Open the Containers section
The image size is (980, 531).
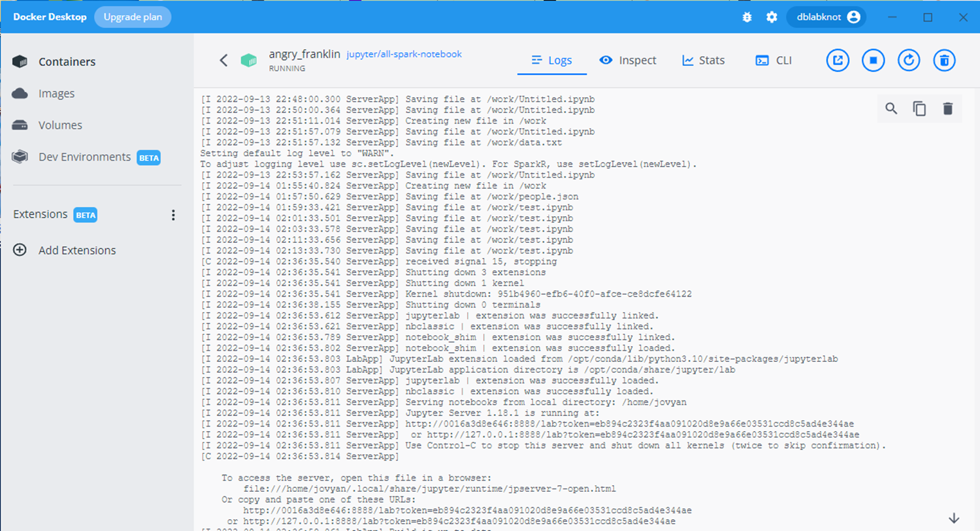pos(67,61)
